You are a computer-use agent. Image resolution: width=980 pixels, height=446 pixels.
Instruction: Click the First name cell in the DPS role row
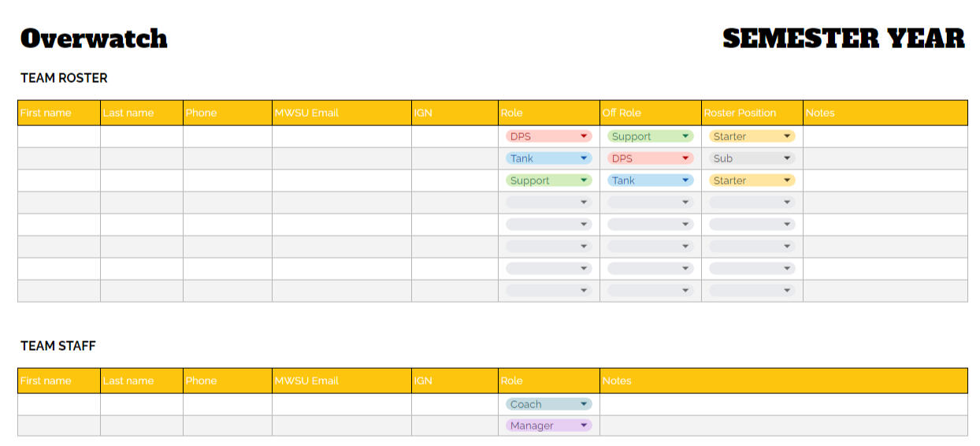click(59, 136)
